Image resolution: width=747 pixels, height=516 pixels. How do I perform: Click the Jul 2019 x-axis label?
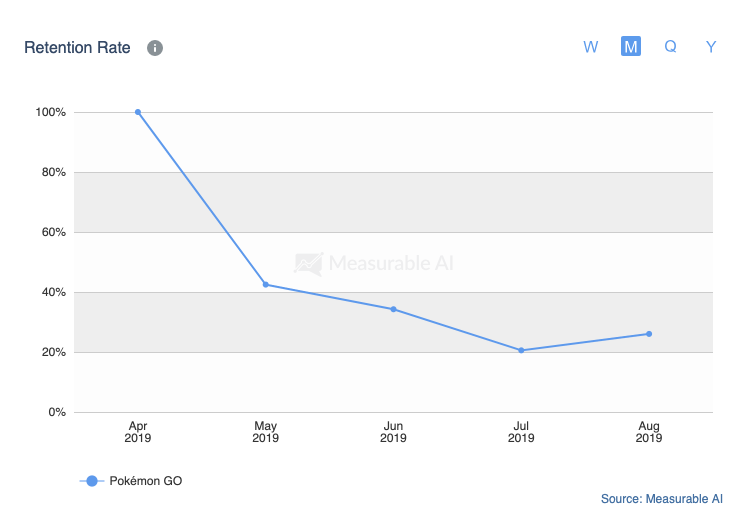521,432
